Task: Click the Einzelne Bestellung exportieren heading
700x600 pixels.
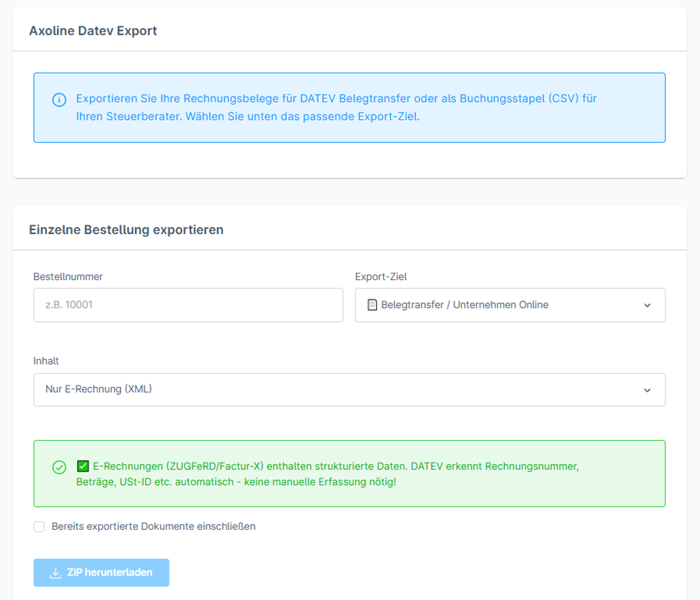Action: [126, 230]
